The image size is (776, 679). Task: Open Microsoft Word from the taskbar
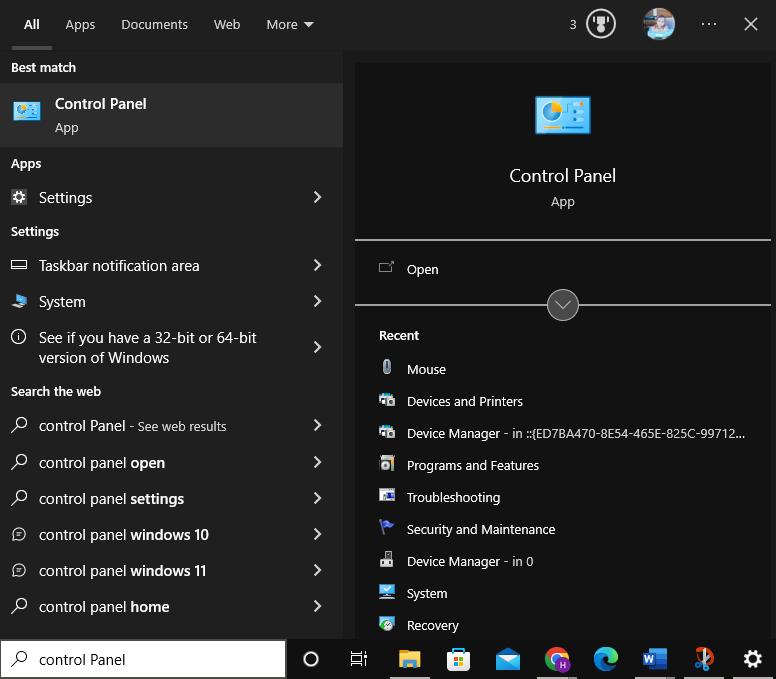click(655, 659)
